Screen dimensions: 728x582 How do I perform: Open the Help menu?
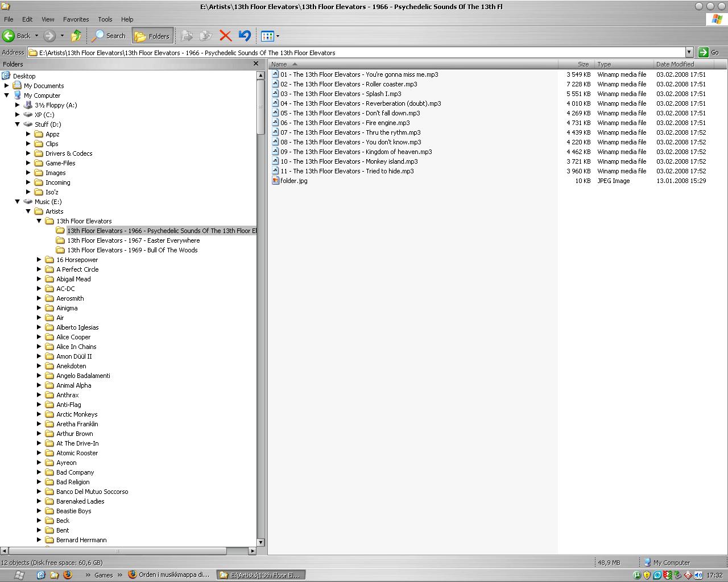click(127, 19)
